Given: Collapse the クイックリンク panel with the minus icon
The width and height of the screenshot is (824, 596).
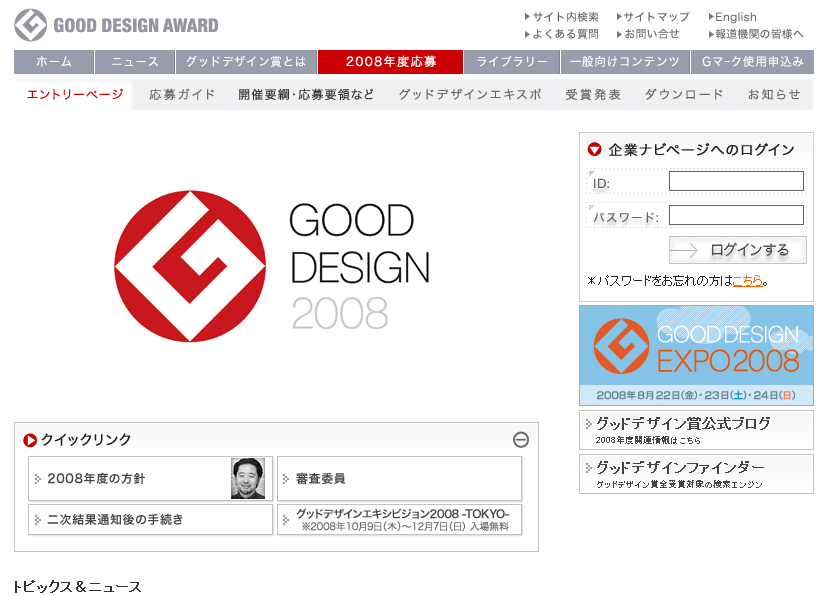Looking at the screenshot, I should pyautogui.click(x=520, y=439).
